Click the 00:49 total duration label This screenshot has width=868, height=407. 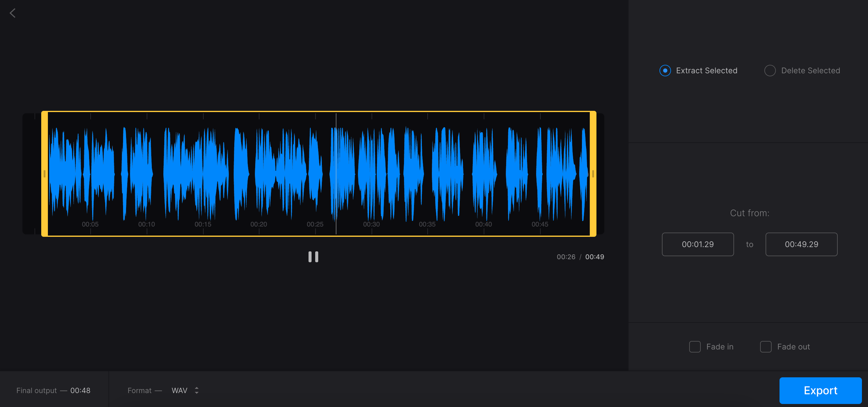(595, 256)
